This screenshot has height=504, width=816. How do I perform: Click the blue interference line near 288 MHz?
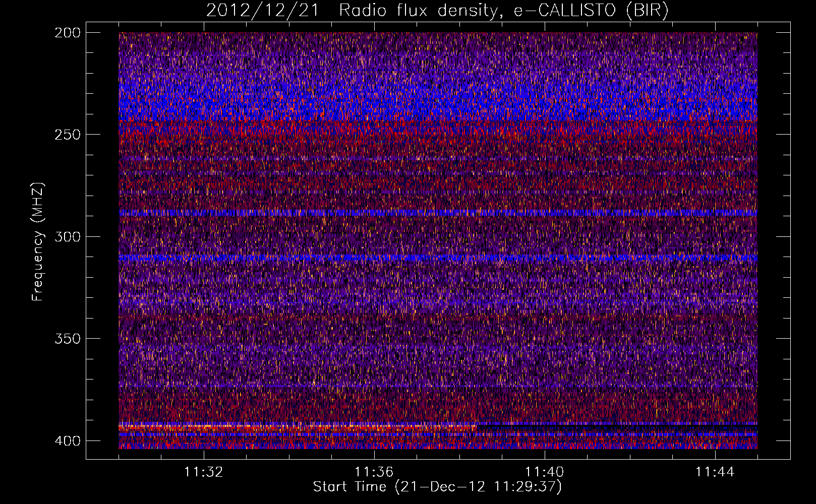coord(438,213)
